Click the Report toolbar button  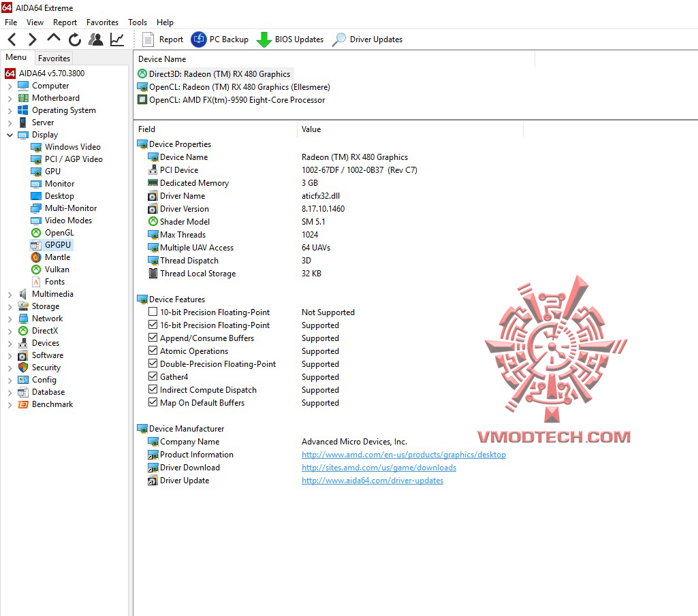click(163, 39)
